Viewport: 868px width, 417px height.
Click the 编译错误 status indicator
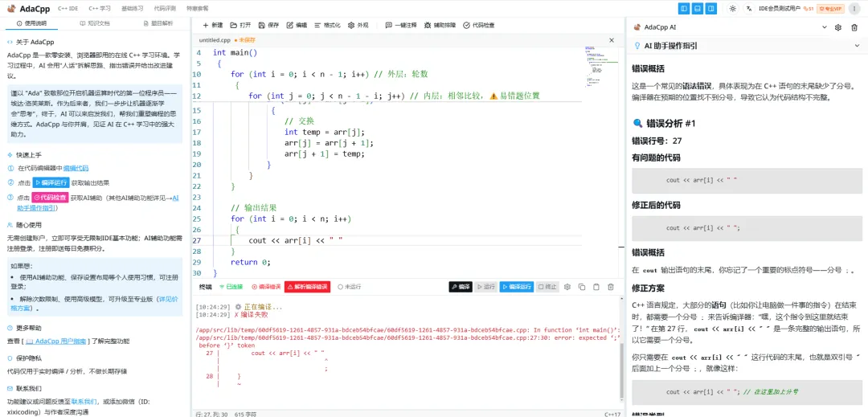coord(266,287)
